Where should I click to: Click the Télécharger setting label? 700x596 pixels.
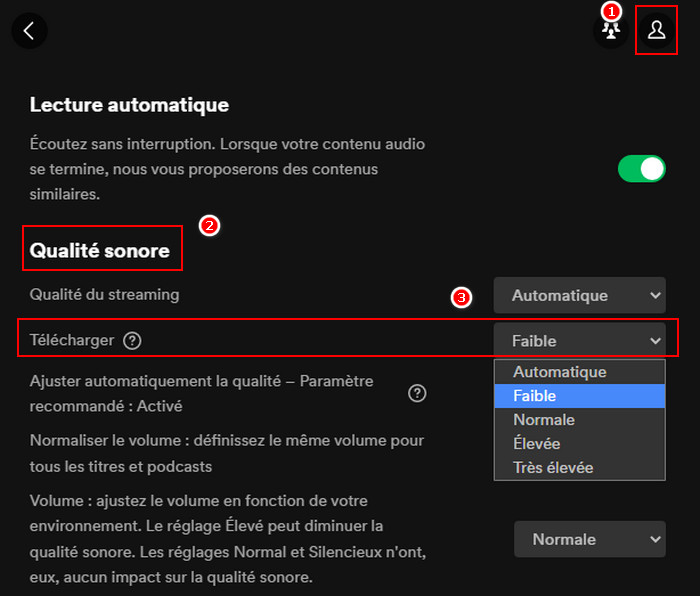tap(72, 341)
